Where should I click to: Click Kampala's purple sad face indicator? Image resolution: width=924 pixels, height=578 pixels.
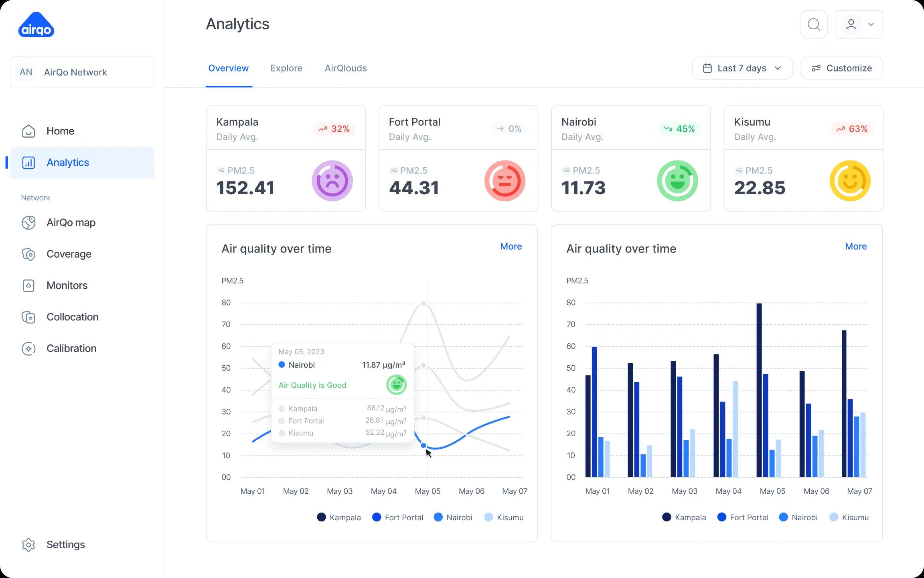point(332,181)
